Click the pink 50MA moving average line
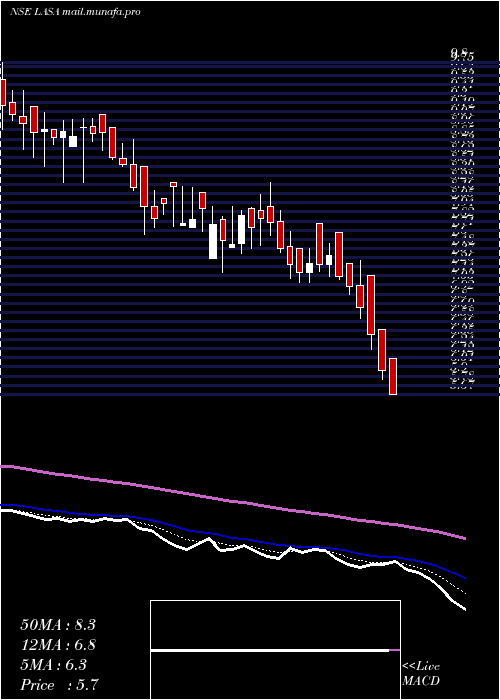The height and width of the screenshot is (700, 500). 232,501
